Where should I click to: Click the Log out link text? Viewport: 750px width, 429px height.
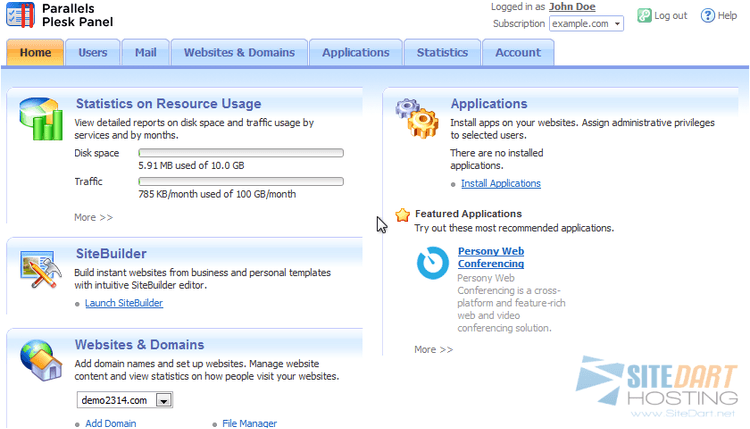tap(670, 15)
